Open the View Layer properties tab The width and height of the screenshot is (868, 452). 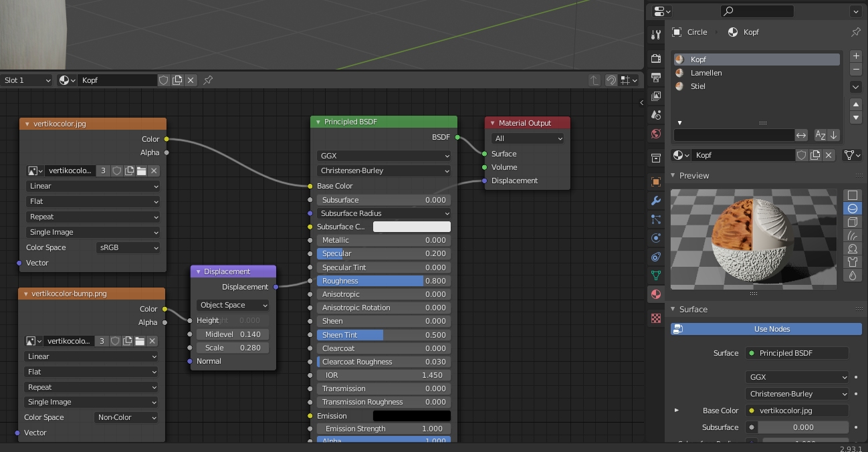pyautogui.click(x=656, y=96)
